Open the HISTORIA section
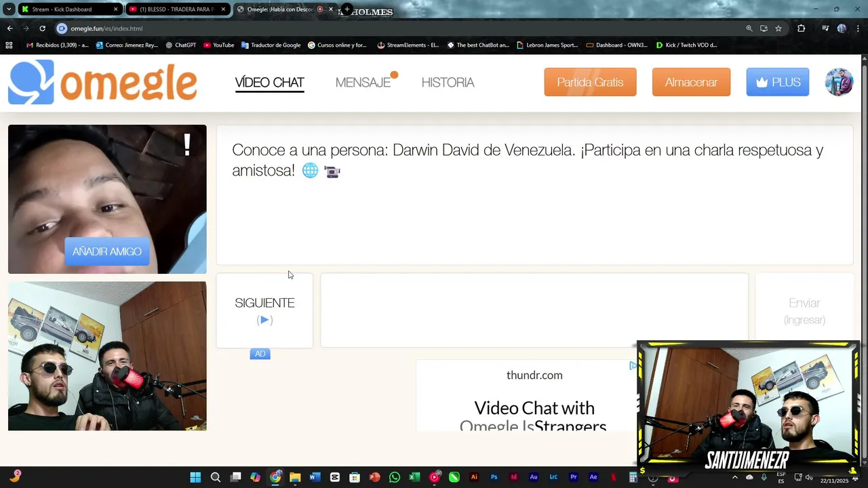 (448, 83)
